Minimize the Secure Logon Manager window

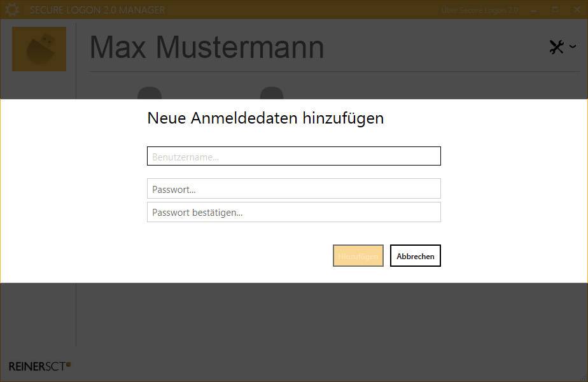pyautogui.click(x=534, y=10)
